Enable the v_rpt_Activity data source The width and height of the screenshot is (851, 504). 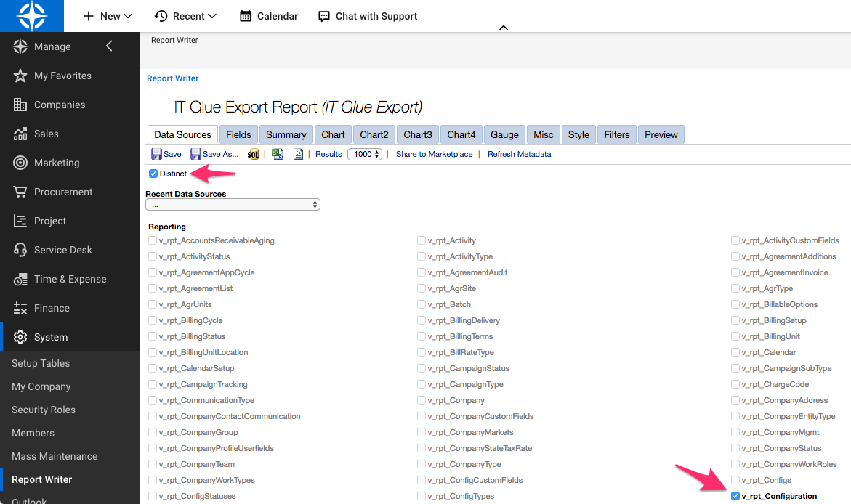[x=421, y=240]
